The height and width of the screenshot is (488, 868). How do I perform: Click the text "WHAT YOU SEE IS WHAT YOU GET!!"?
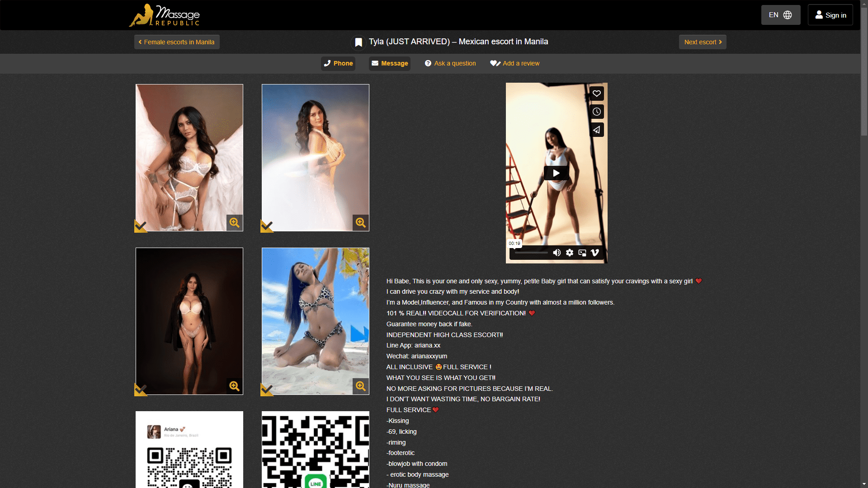pos(441,378)
